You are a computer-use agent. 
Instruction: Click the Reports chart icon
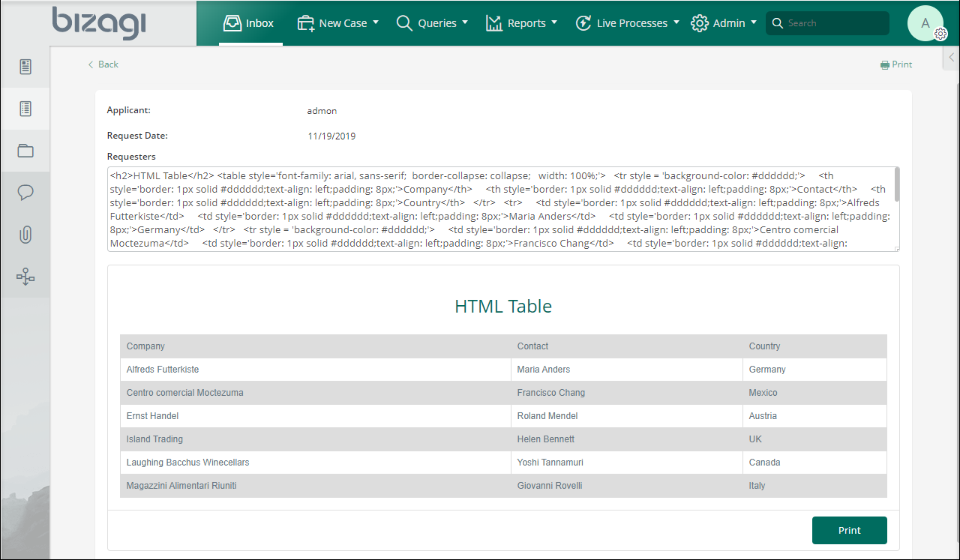tap(493, 23)
